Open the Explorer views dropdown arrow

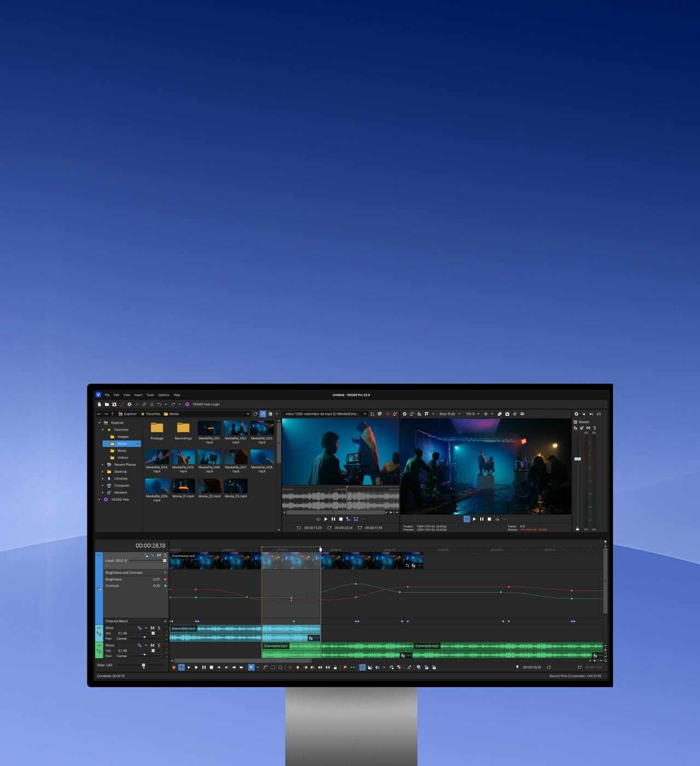pos(277,414)
